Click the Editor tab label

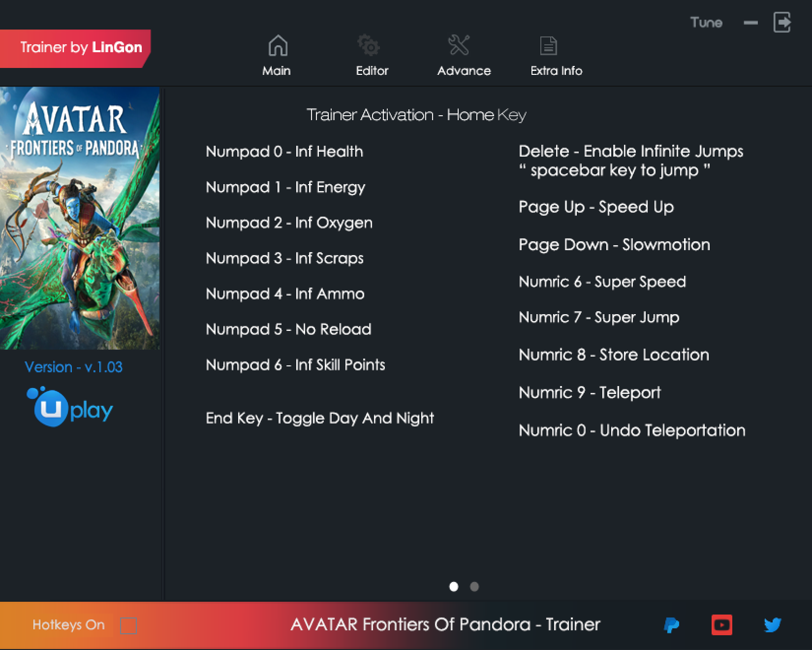click(x=372, y=71)
